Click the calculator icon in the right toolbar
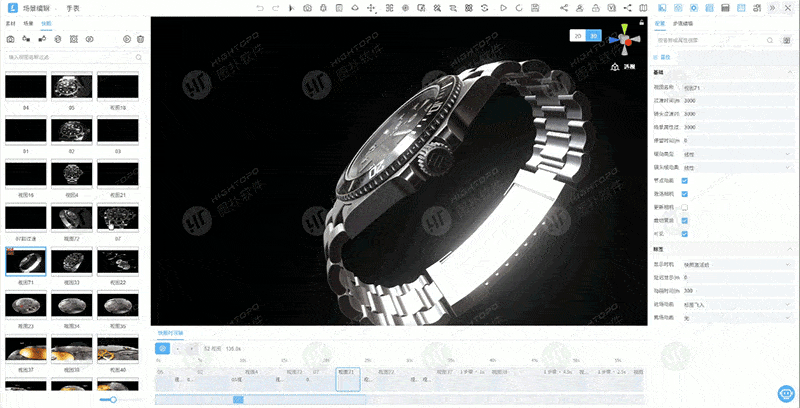This screenshot has height=408, width=800. [x=724, y=8]
